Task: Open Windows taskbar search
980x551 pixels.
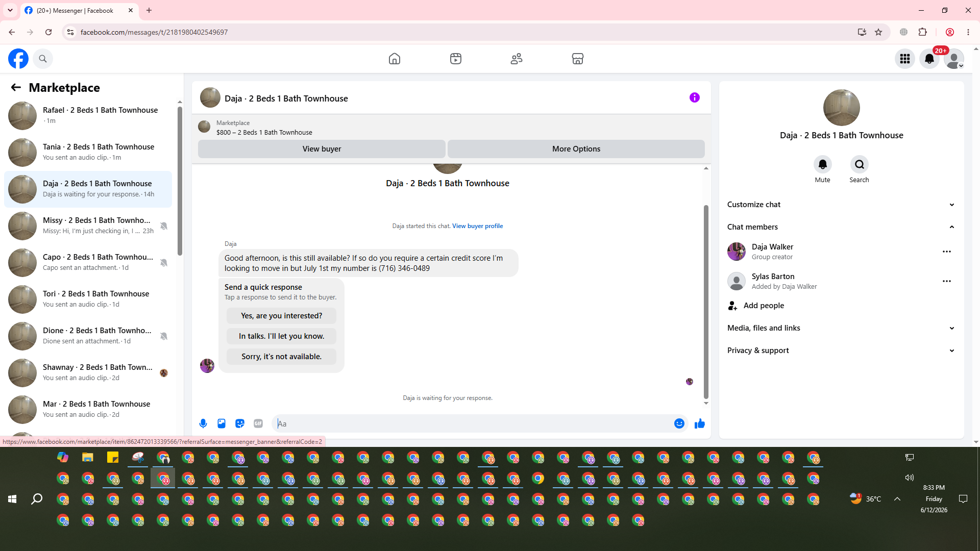Action: (x=37, y=499)
